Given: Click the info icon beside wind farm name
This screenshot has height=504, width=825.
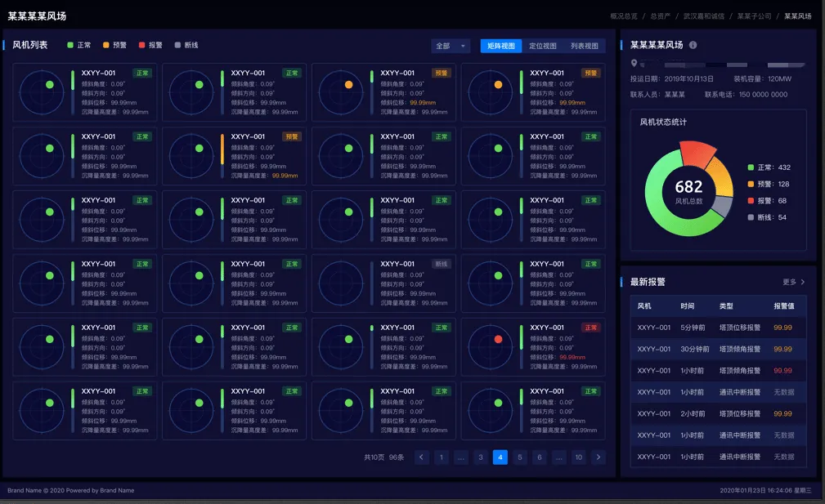Looking at the screenshot, I should [x=693, y=46].
